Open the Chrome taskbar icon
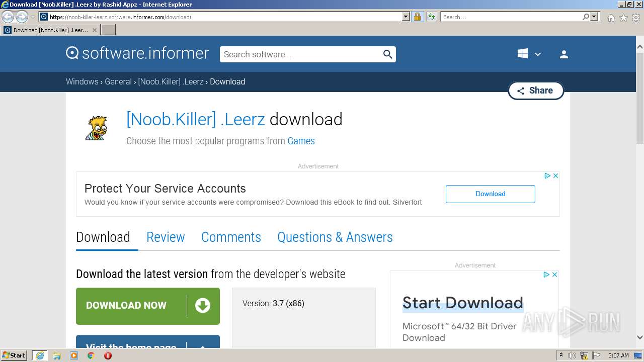 [x=91, y=355]
